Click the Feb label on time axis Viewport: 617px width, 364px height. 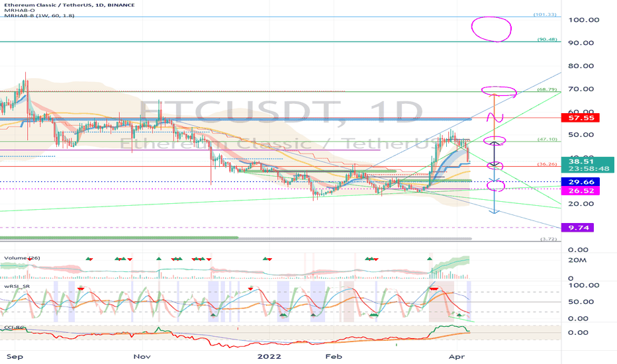click(334, 357)
